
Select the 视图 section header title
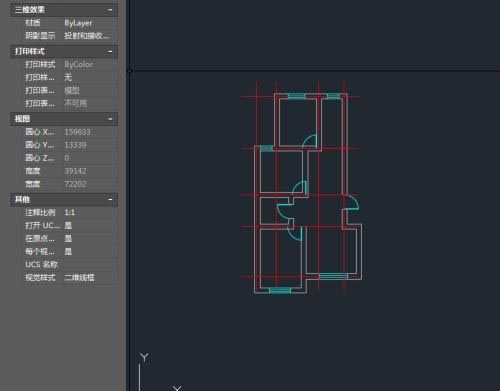point(22,119)
